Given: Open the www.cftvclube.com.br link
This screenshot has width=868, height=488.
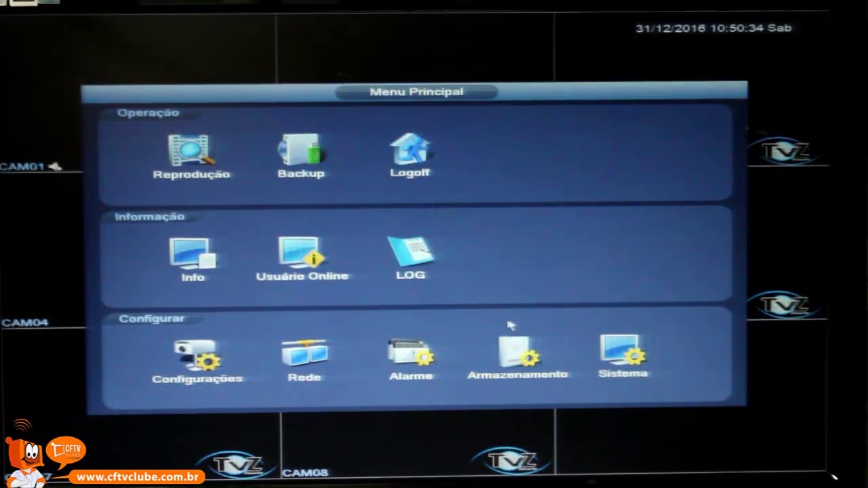Looking at the screenshot, I should (x=136, y=477).
